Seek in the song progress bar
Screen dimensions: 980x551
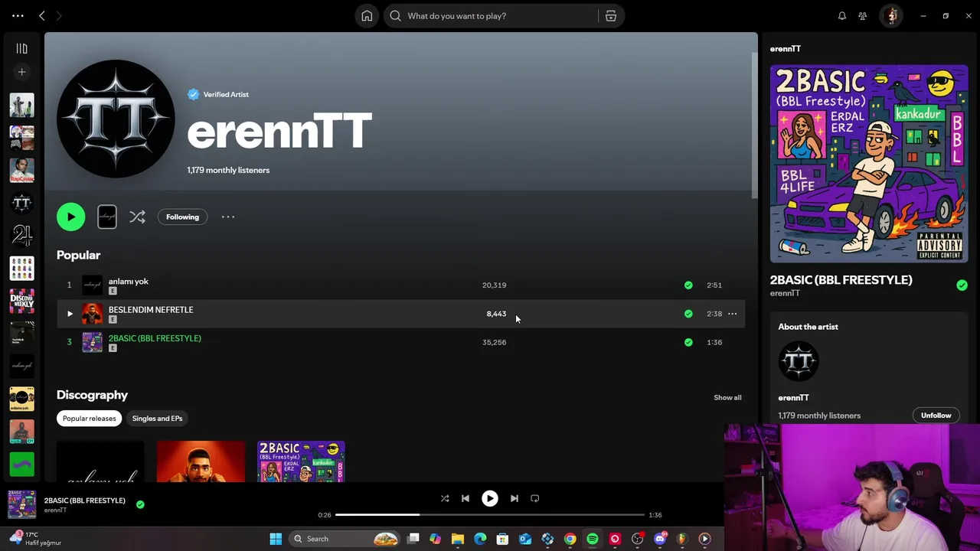490,515
